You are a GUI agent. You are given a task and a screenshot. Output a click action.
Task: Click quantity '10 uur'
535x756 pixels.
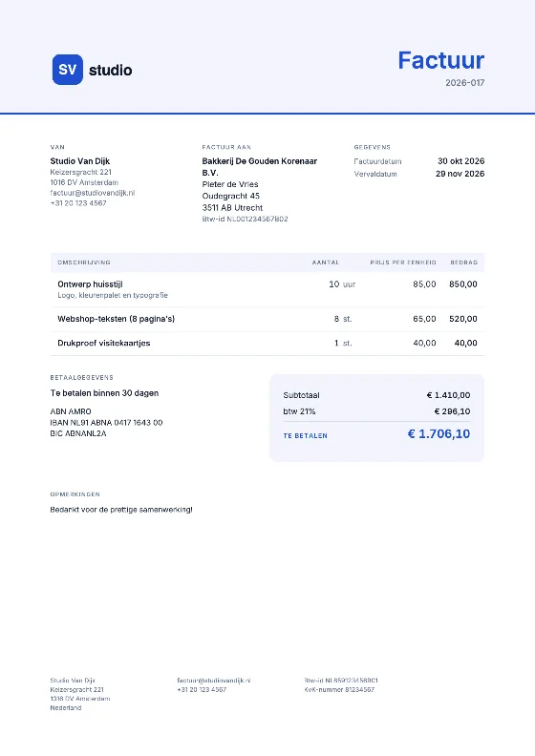pyautogui.click(x=342, y=284)
